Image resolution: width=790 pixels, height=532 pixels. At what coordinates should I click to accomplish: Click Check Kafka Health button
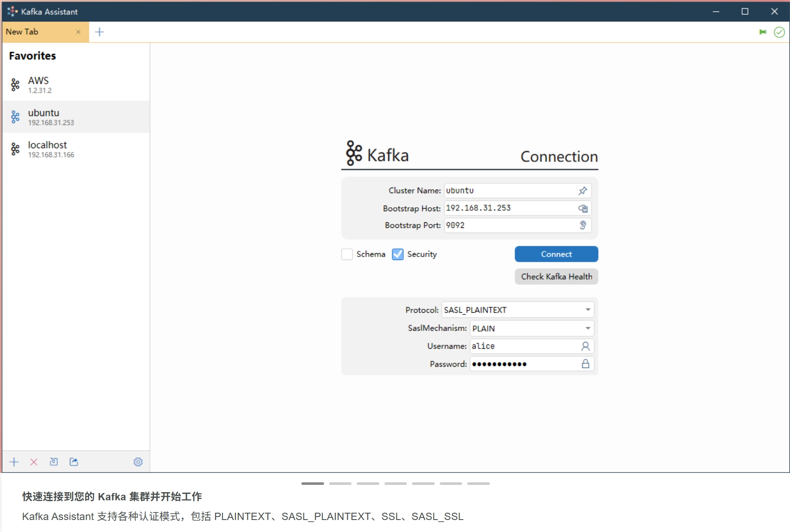pyautogui.click(x=556, y=277)
